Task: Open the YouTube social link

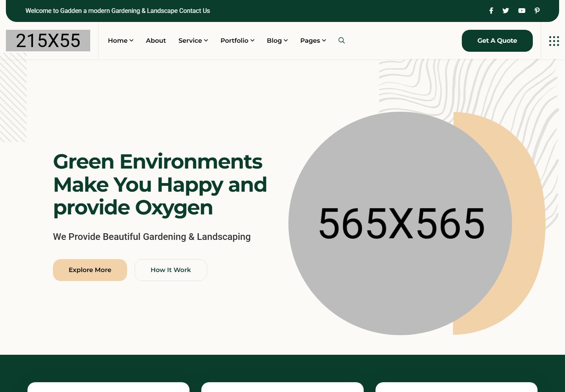Action: pos(521,11)
